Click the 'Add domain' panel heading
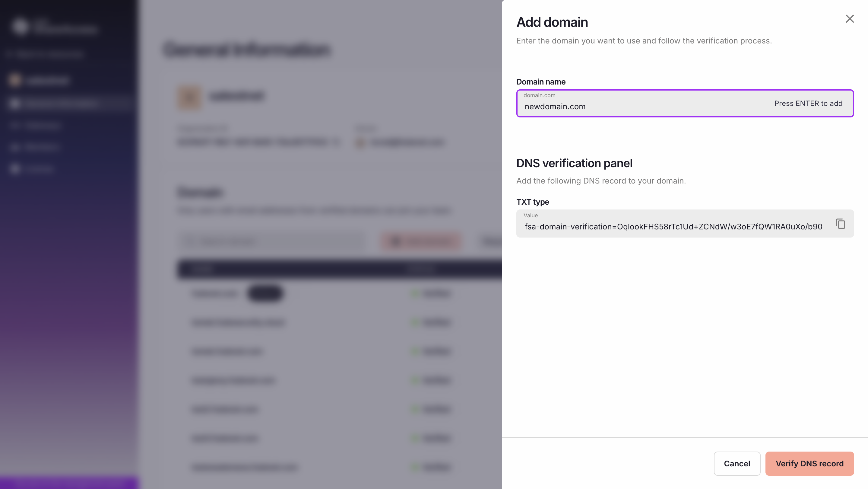868x489 pixels. (x=552, y=22)
